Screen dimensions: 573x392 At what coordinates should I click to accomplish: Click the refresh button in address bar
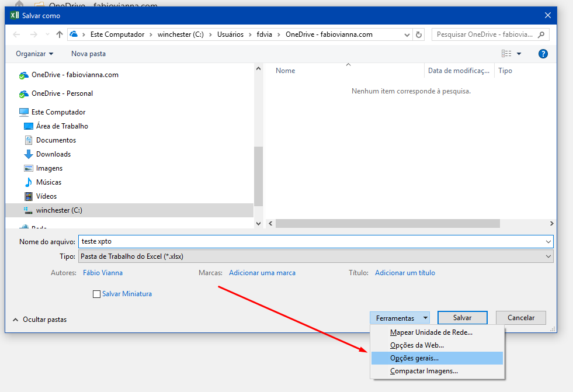click(419, 34)
